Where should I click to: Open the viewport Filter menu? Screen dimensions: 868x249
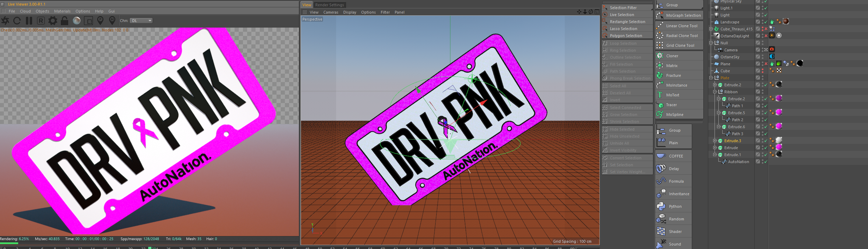point(385,12)
